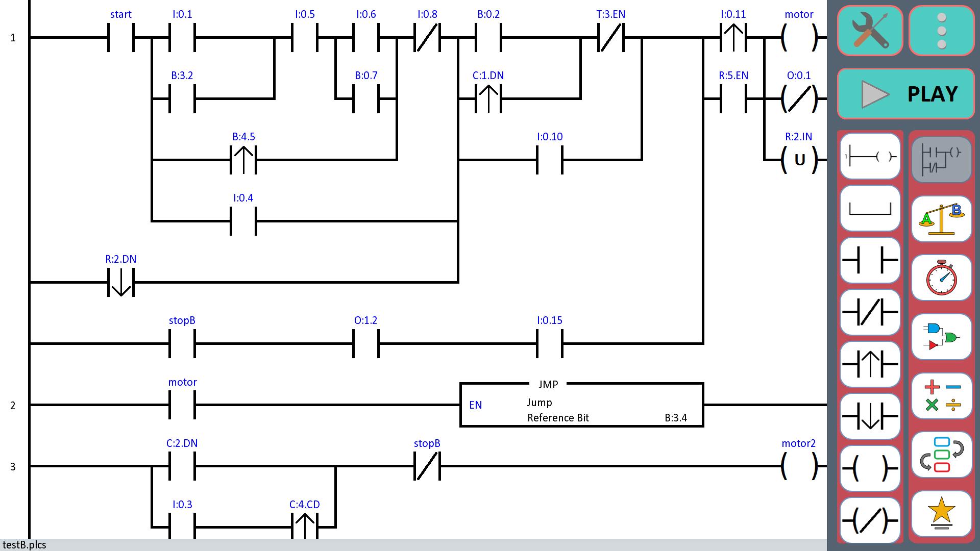The height and width of the screenshot is (551, 980).
Task: Select the rising edge contact tool
Action: [870, 364]
